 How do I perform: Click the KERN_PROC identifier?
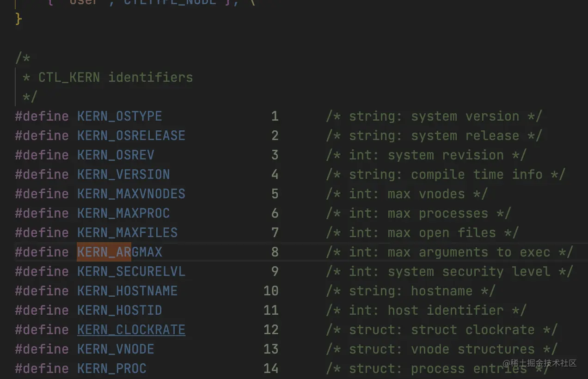click(112, 368)
